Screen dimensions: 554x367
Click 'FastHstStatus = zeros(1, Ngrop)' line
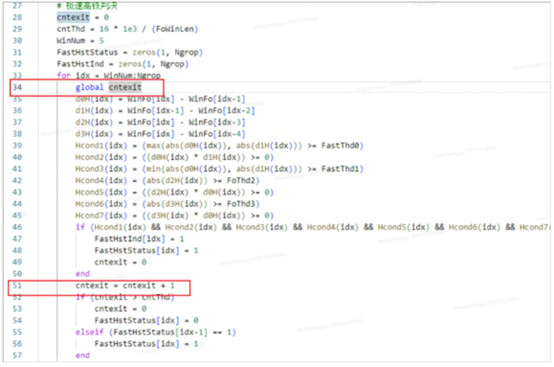(130, 52)
